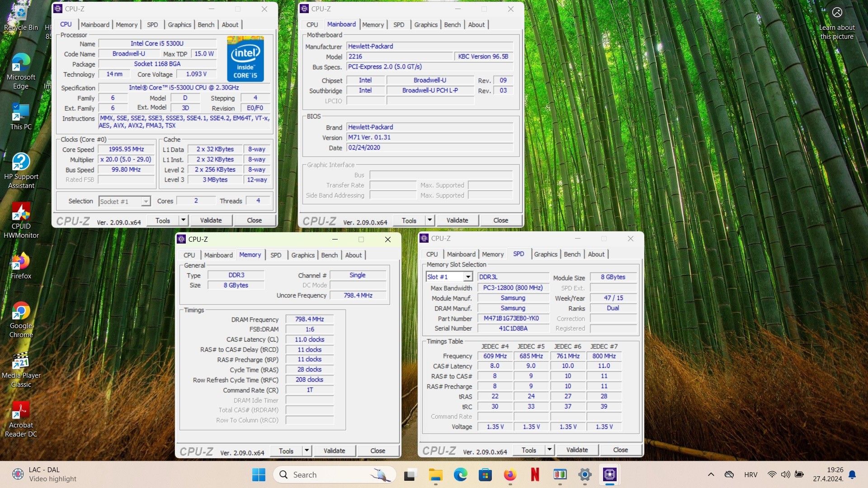Click the notification bell icon
This screenshot has width=868, height=488.
click(x=852, y=474)
